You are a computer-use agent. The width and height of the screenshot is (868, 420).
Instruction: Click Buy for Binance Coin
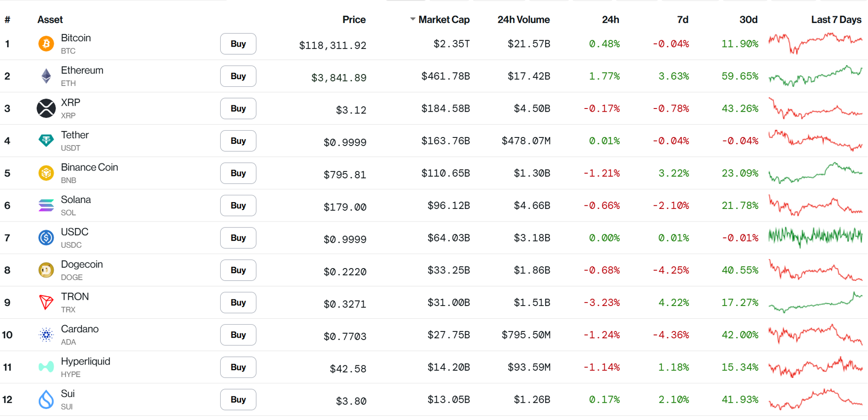click(238, 173)
